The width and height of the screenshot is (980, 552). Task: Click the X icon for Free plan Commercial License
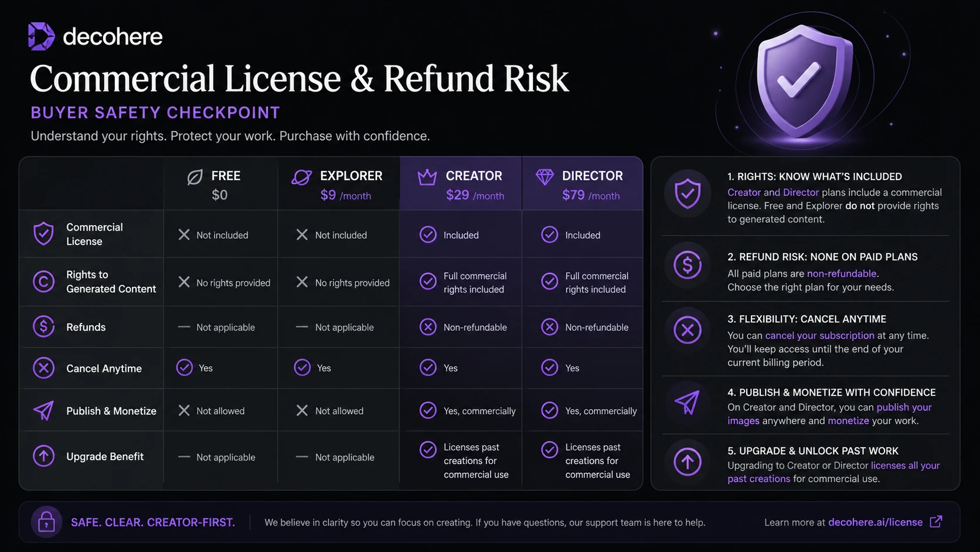click(184, 235)
